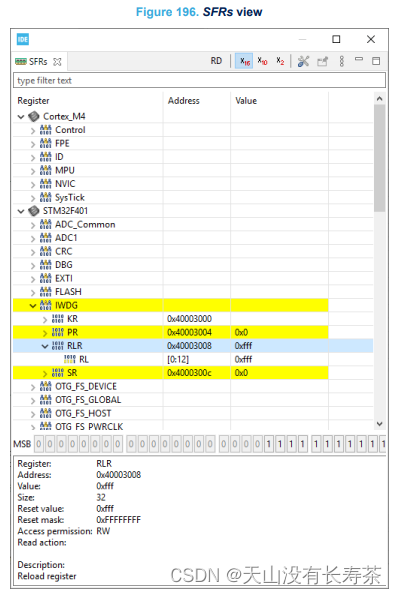Click scrollbar down arrow
Screen dimensions: 397x594
click(380, 424)
